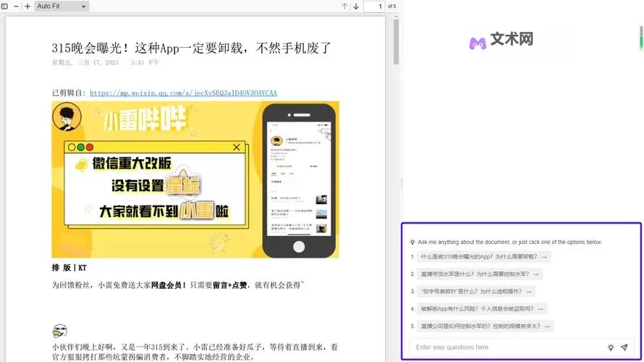Open the mp.weixin.qq.com article link
Image resolution: width=644 pixels, height=362 pixels.
(183, 93)
